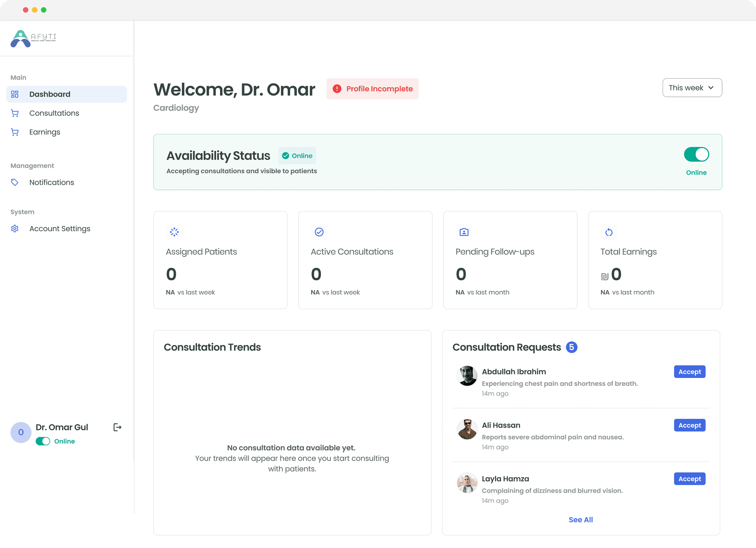Image resolution: width=756 pixels, height=548 pixels.
Task: Click the Consultation Requests count badge
Action: (571, 347)
